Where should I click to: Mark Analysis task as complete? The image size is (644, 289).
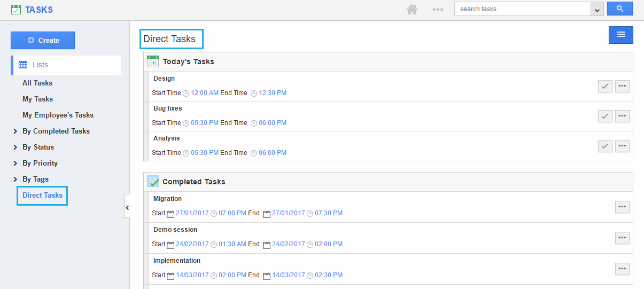[605, 146]
